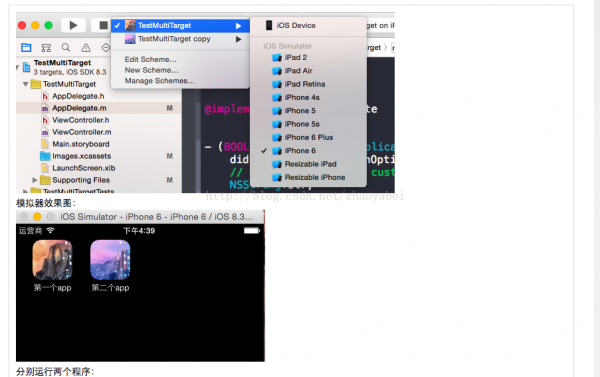Click the AppDelegate.m file icon
The width and height of the screenshot is (600, 377).
(x=45, y=108)
